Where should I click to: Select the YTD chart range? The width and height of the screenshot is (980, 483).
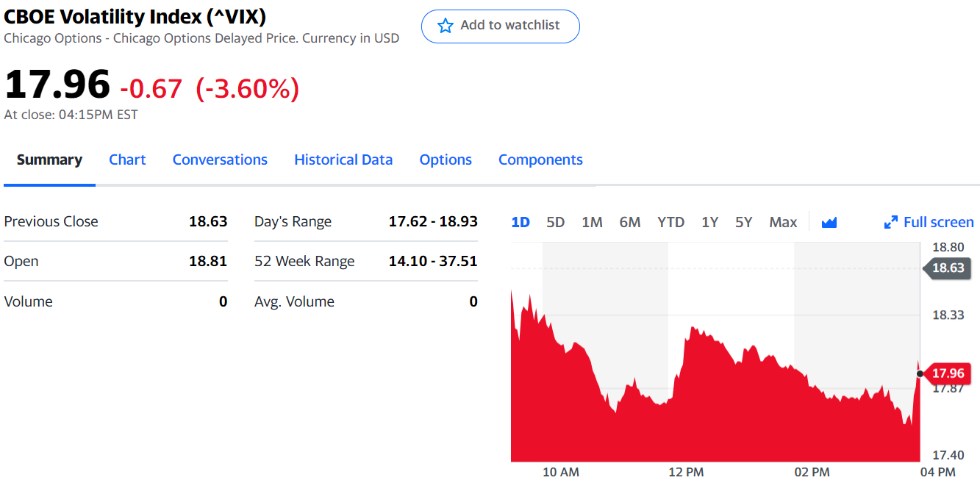click(670, 222)
